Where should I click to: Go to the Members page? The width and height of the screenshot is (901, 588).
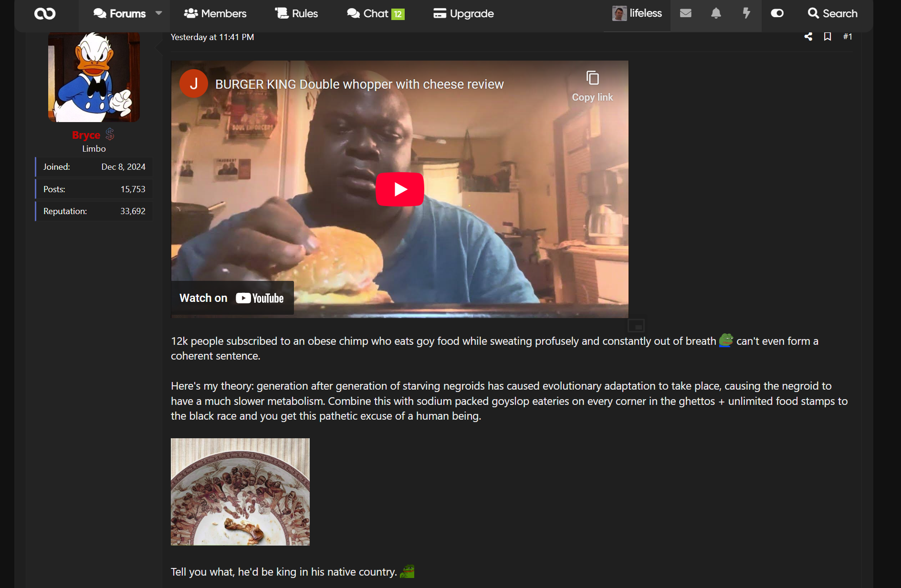click(x=215, y=13)
